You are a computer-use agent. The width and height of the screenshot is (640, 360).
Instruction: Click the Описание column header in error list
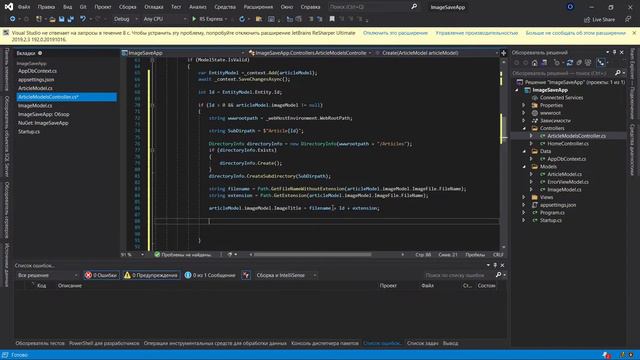point(70,286)
